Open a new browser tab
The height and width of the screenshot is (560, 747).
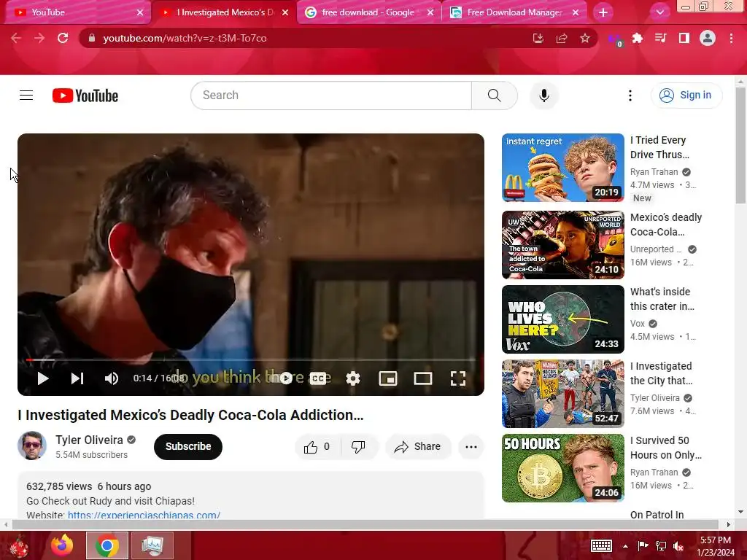coord(603,12)
